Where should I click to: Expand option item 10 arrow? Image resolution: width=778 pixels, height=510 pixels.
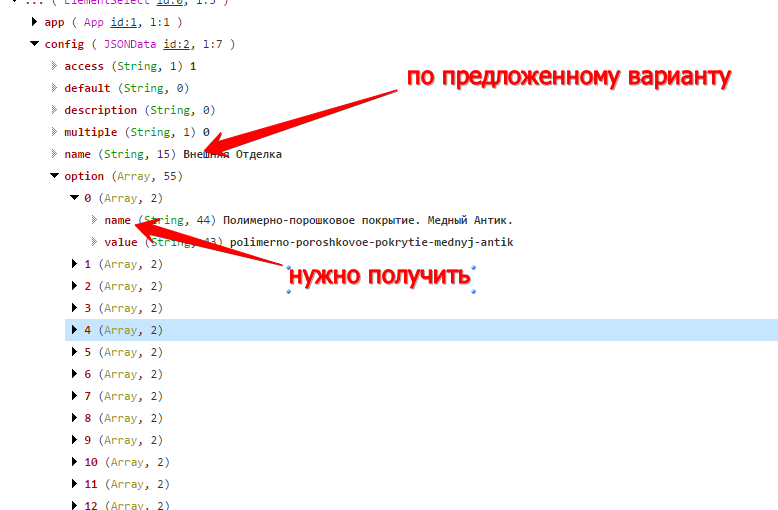[74, 461]
